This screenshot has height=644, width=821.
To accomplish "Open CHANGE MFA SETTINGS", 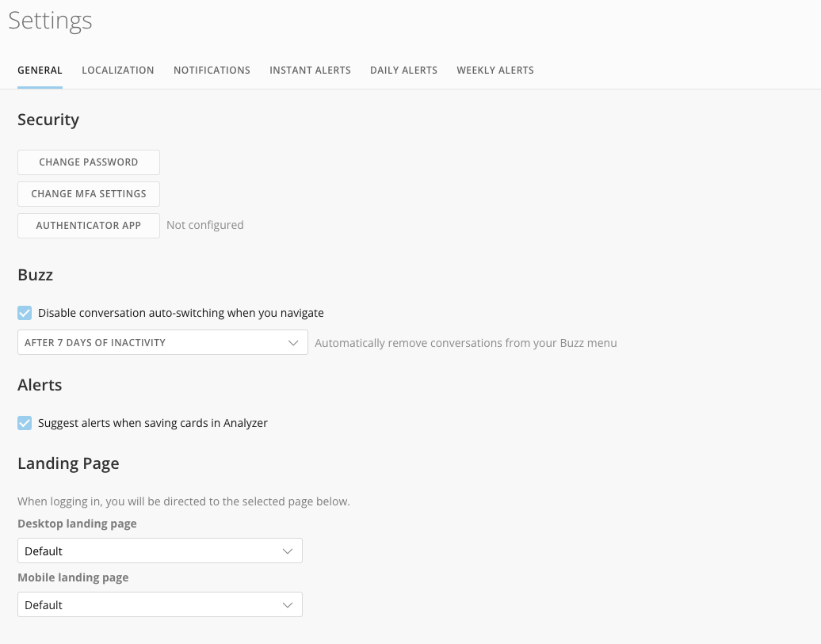I will tap(88, 193).
